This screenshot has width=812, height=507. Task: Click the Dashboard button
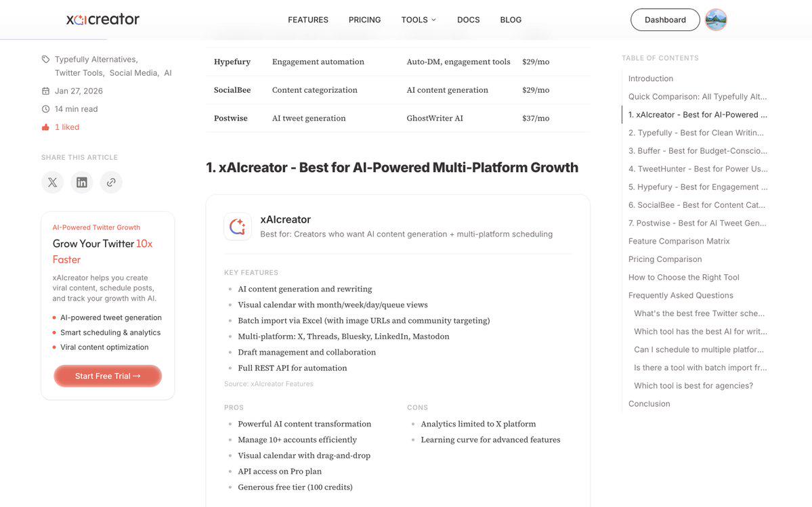click(x=665, y=20)
